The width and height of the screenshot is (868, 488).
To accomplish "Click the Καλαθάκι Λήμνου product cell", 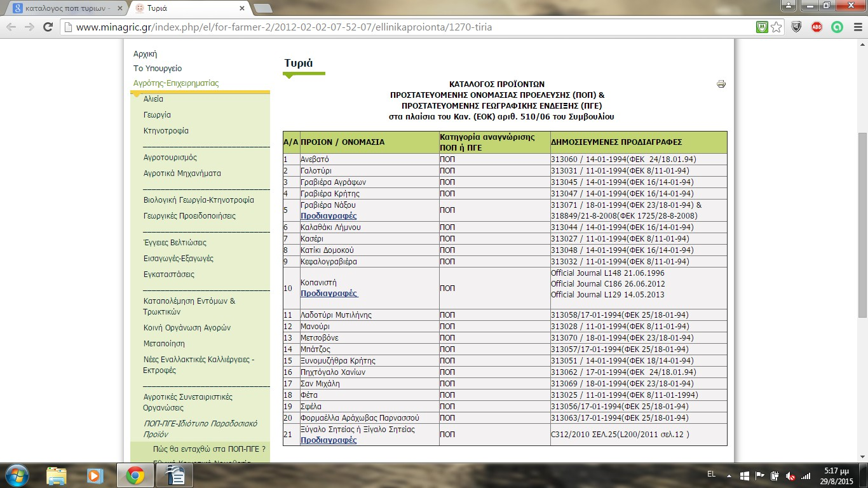I will [369, 227].
